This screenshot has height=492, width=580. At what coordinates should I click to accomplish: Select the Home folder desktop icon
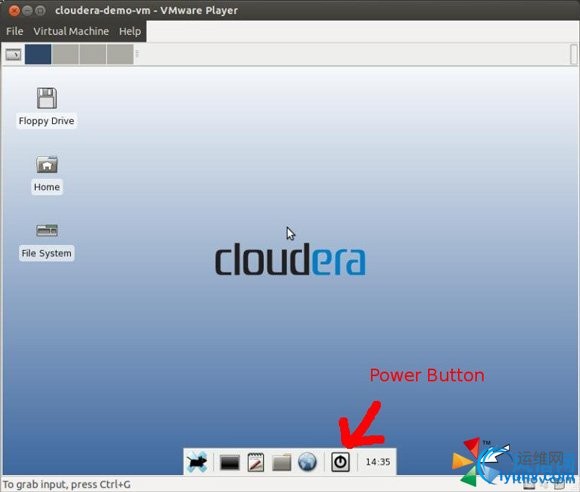(47, 165)
